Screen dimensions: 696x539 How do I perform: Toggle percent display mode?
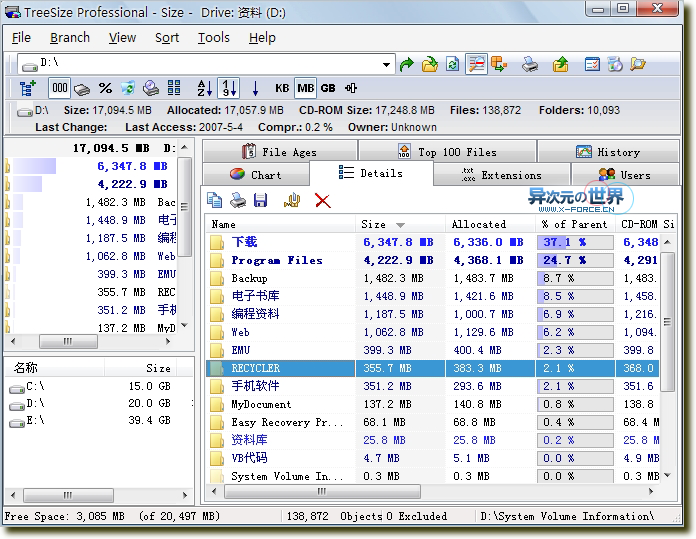click(x=105, y=88)
